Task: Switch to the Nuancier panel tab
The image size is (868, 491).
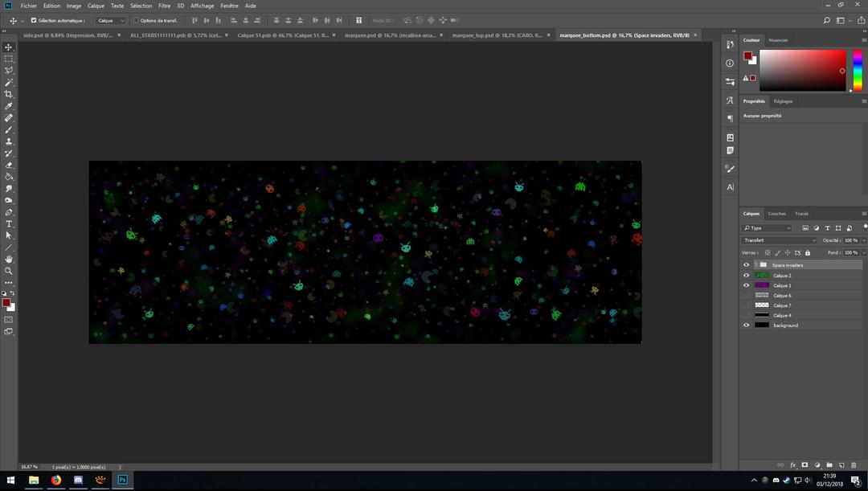Action: point(778,40)
